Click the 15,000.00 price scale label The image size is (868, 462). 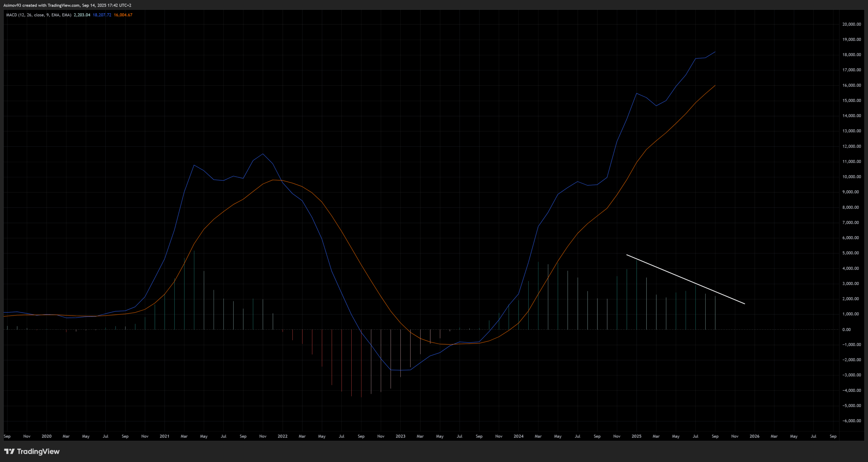tap(851, 100)
